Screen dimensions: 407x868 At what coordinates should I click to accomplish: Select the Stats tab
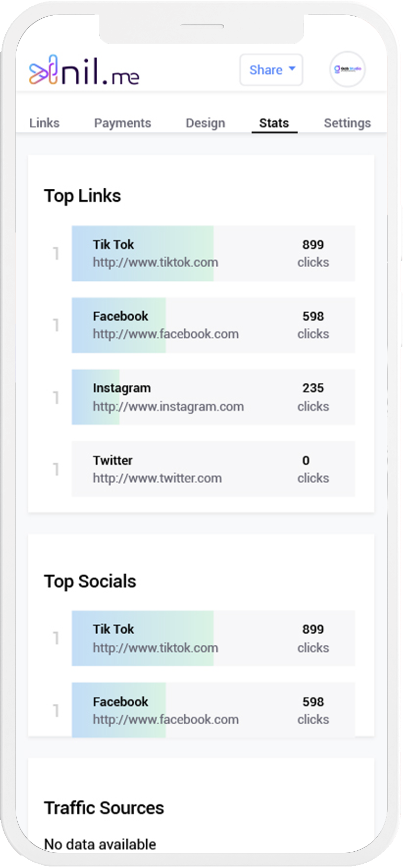tap(274, 123)
